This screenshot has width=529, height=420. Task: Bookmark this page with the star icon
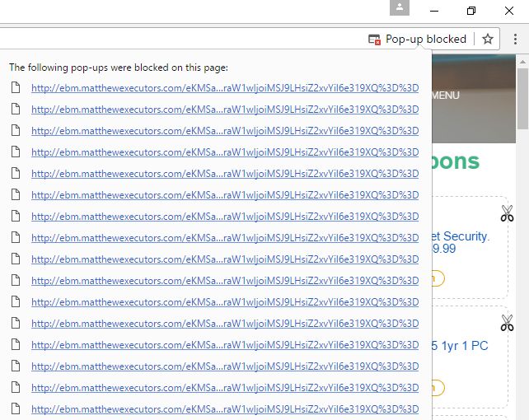[488, 39]
